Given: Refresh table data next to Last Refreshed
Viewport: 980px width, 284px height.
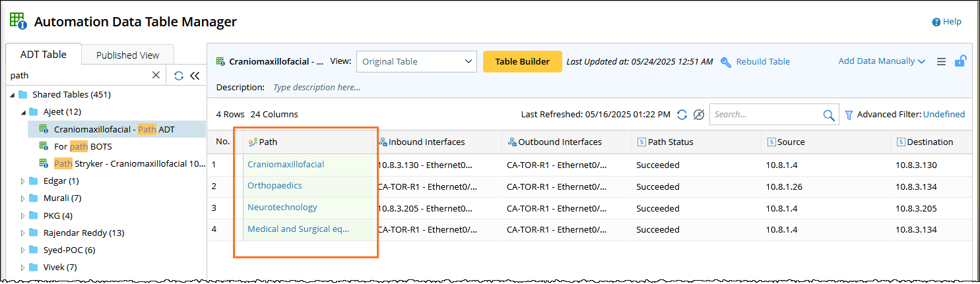Looking at the screenshot, I should click(682, 115).
